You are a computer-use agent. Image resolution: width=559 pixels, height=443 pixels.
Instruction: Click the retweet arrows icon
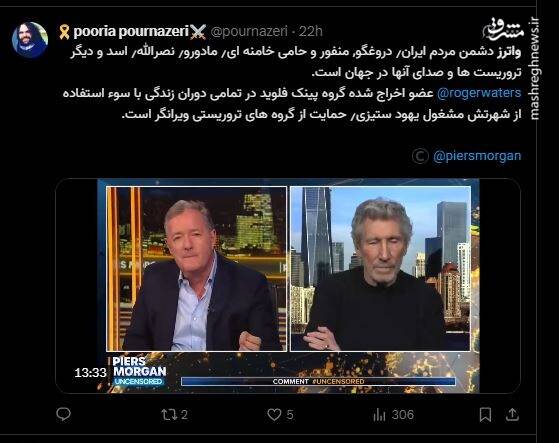point(169,414)
